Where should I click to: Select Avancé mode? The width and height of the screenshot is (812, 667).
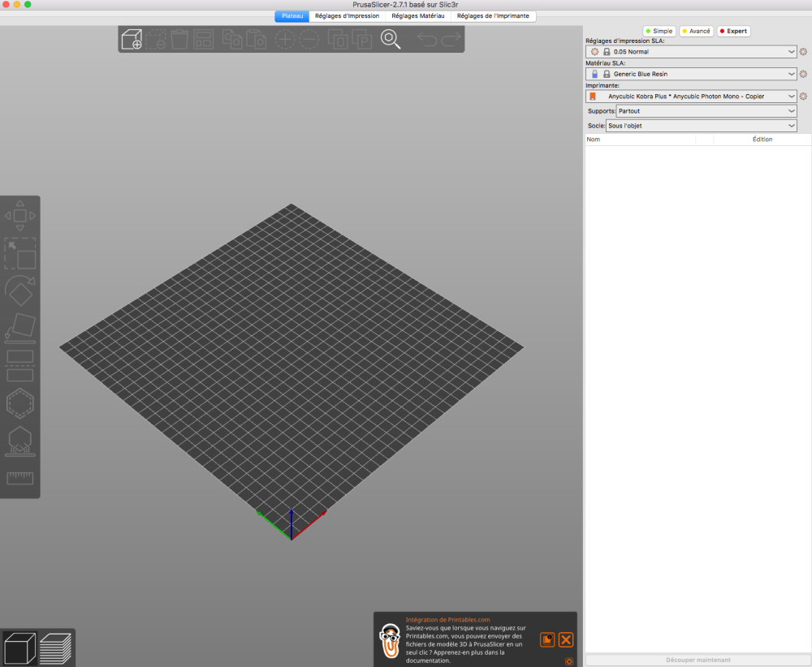pyautogui.click(x=697, y=31)
